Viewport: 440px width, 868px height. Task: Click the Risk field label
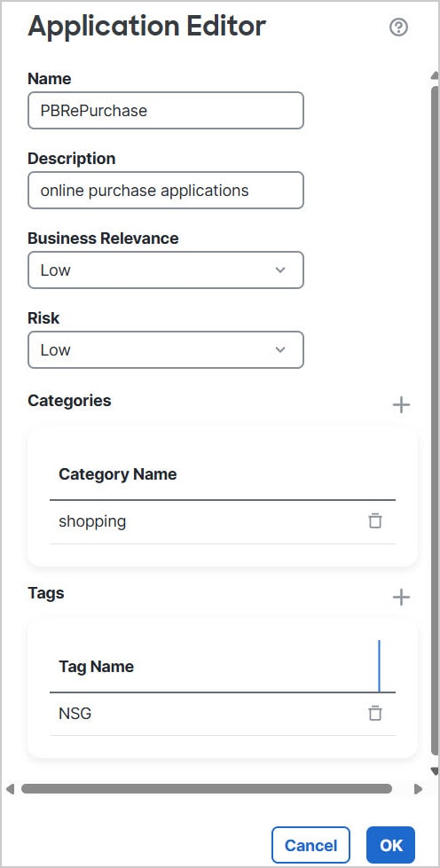(x=43, y=317)
